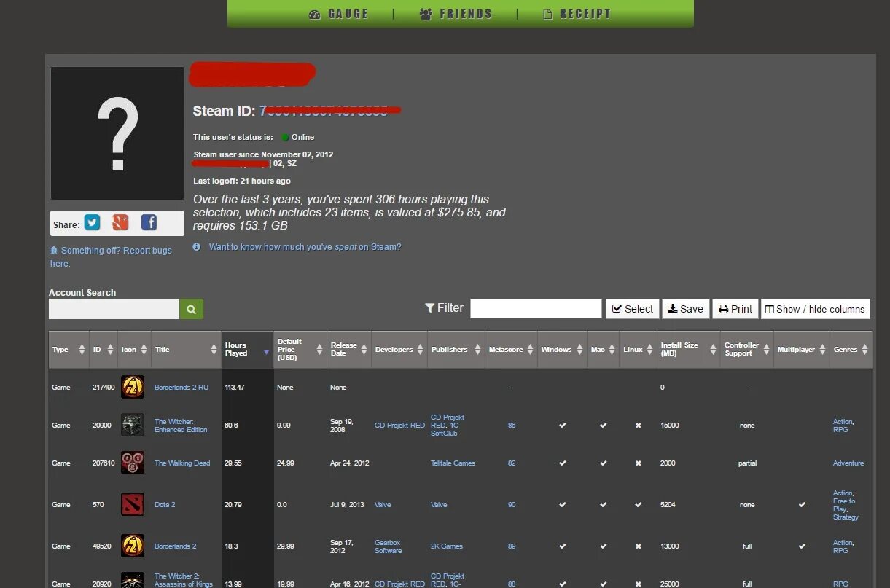This screenshot has height=588, width=890.
Task: Click the Filter text field
Action: [536, 309]
